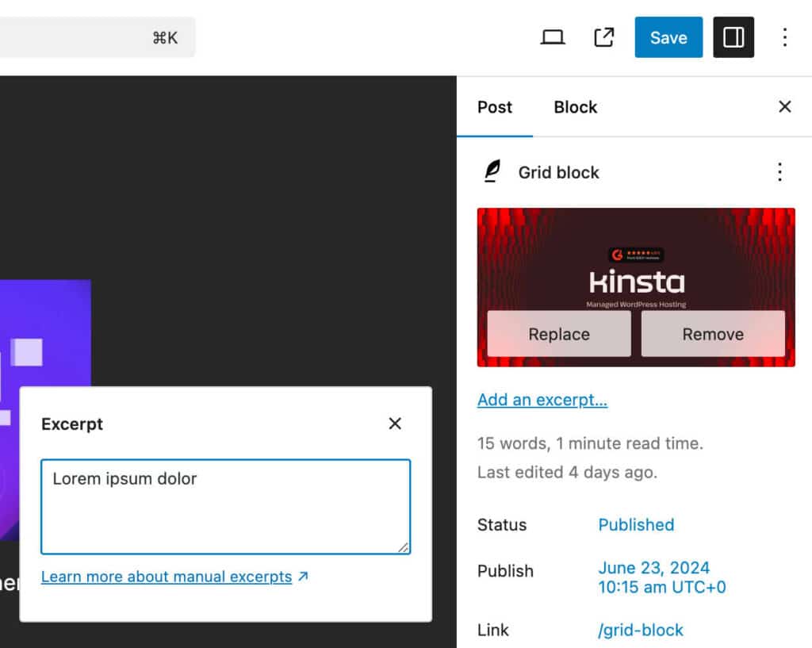Close the Excerpt popover
The height and width of the screenshot is (648, 812).
pyautogui.click(x=395, y=424)
